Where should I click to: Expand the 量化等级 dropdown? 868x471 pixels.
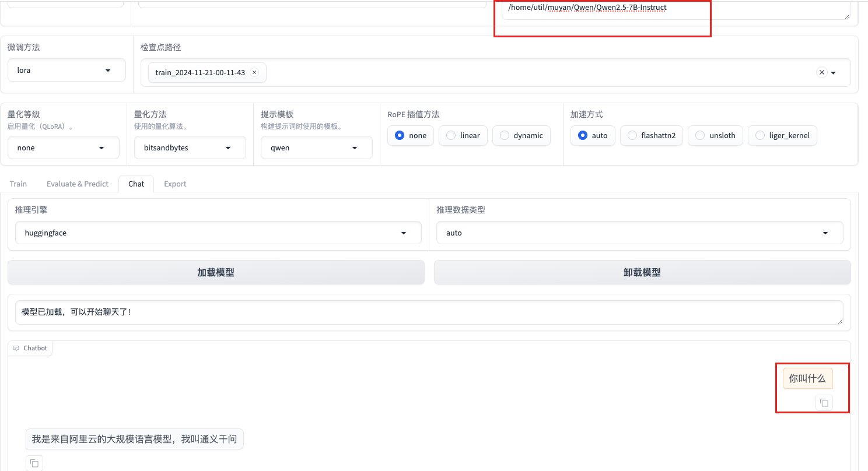point(63,147)
